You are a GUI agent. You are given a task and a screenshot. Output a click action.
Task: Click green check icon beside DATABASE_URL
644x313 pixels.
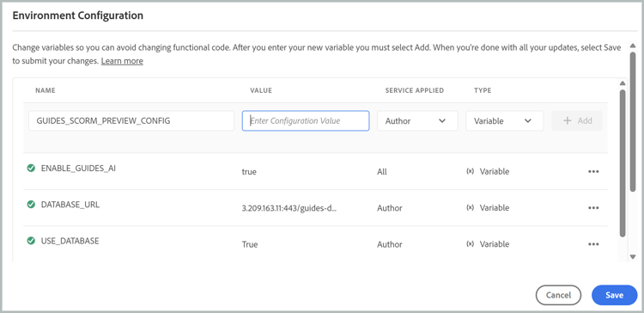pos(31,204)
